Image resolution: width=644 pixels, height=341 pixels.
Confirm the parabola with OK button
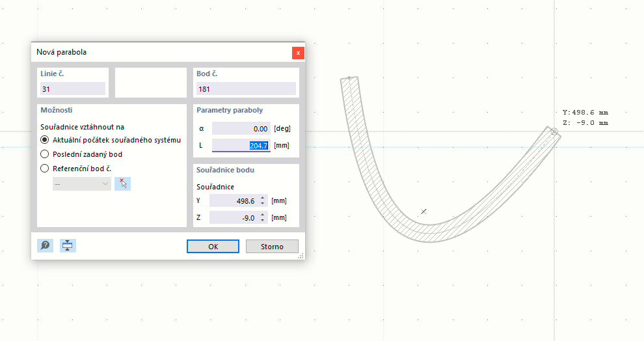pyautogui.click(x=213, y=247)
